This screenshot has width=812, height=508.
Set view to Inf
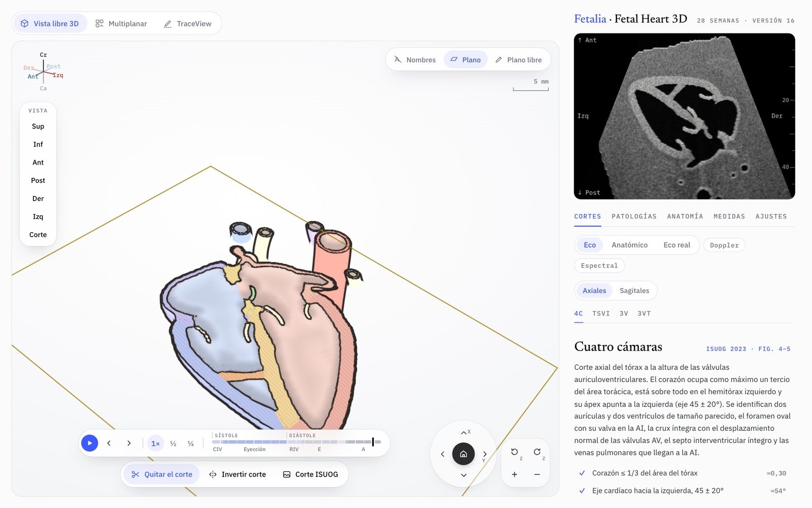tap(38, 144)
